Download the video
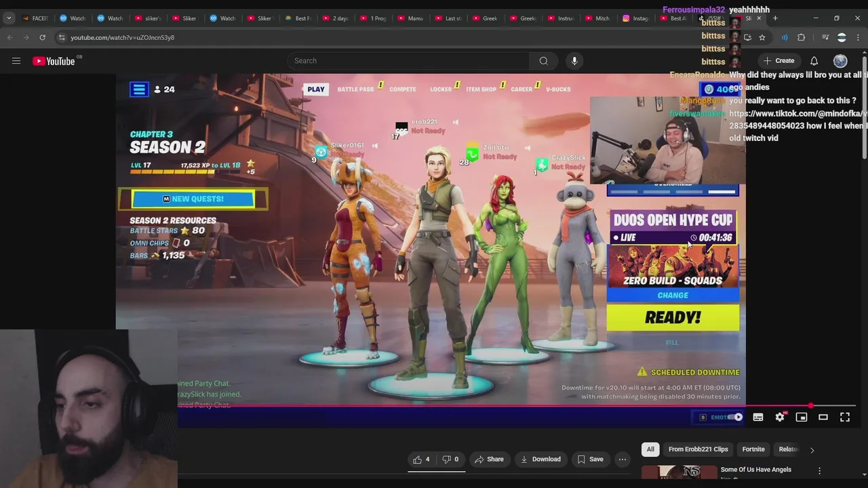This screenshot has width=868, height=488. tap(540, 459)
